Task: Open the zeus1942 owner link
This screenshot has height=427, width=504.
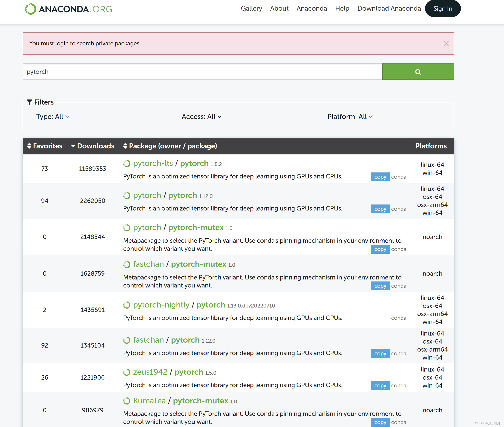Action: pyautogui.click(x=150, y=372)
